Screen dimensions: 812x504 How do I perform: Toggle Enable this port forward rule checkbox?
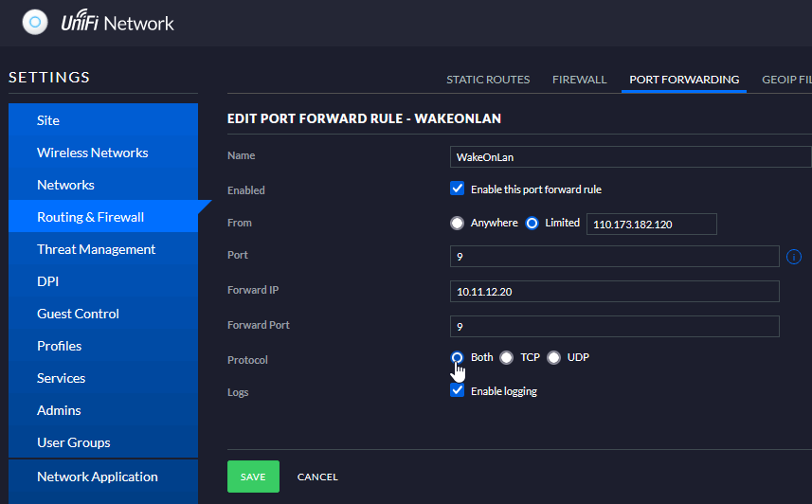457,189
